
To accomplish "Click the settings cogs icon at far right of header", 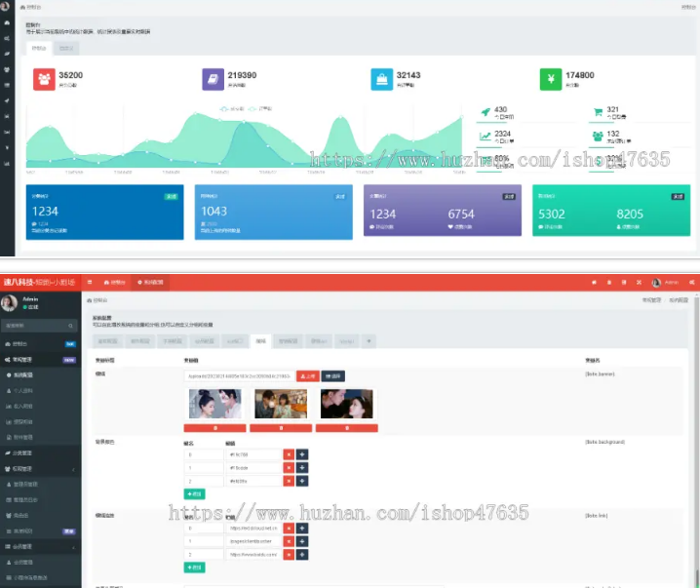I will 691,283.
